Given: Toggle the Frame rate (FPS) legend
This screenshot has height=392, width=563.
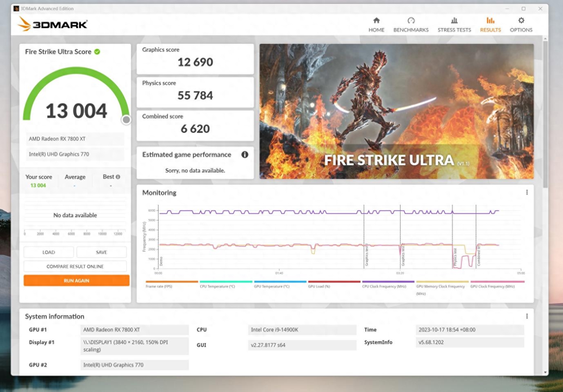Looking at the screenshot, I should coord(171,284).
